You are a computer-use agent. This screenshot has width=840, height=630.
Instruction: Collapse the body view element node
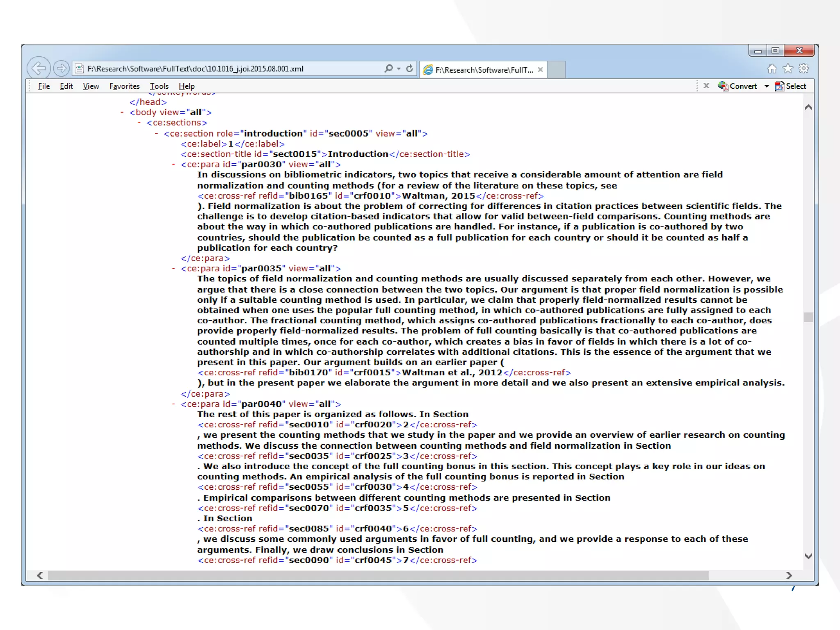pyautogui.click(x=122, y=112)
